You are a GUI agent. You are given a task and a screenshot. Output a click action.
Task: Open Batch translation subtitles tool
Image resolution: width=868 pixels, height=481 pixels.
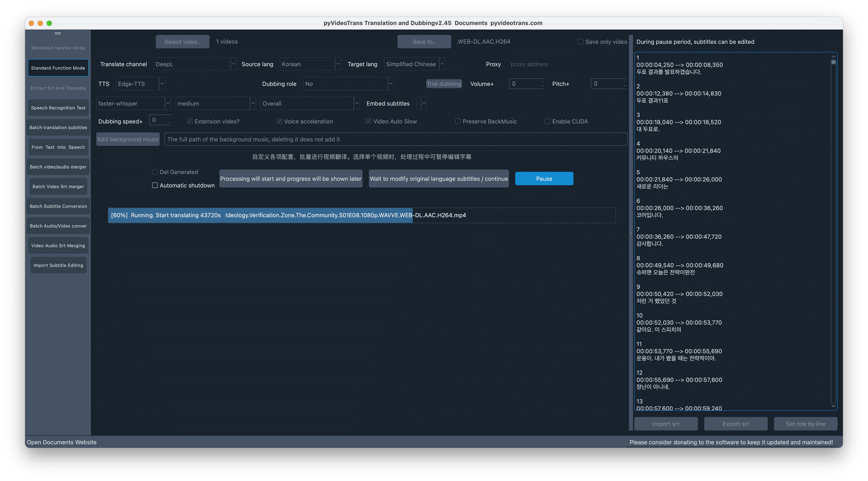pyautogui.click(x=58, y=127)
